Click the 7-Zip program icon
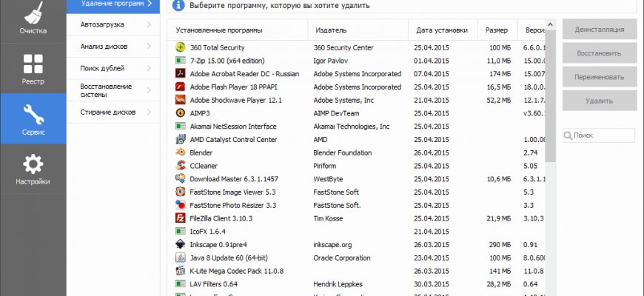644x296 pixels. click(180, 61)
